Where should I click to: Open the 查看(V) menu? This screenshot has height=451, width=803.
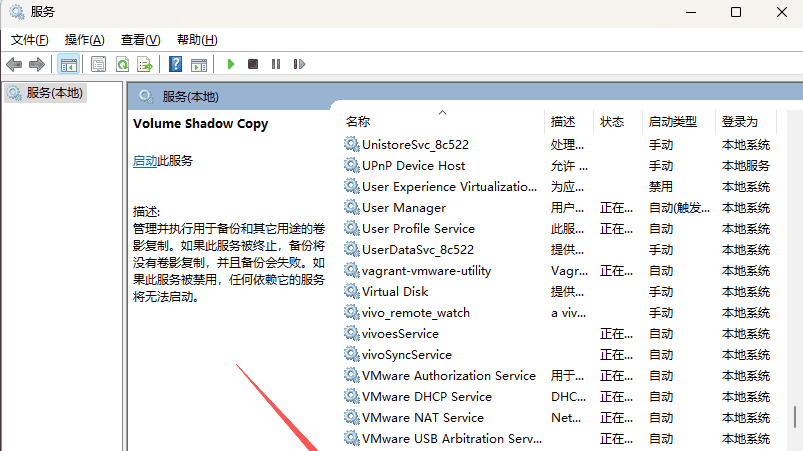140,40
